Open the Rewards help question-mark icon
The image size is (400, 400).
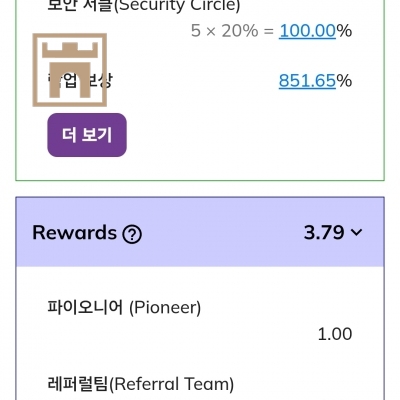coord(132,234)
